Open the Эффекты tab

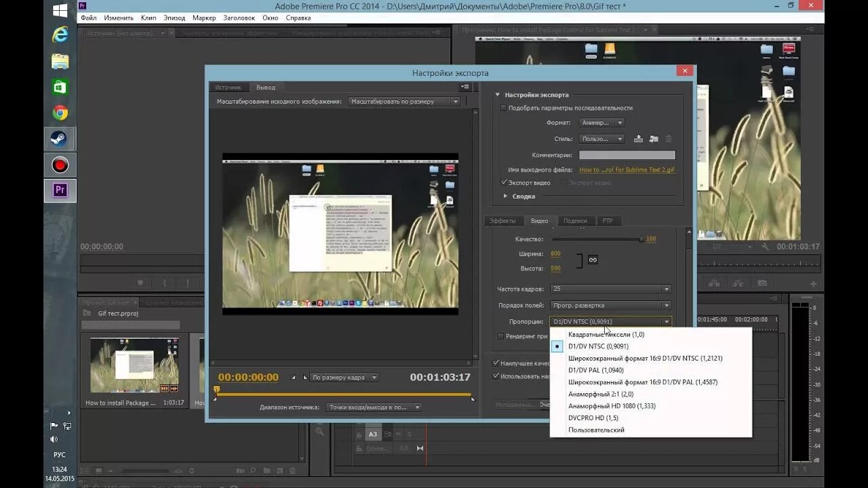[x=502, y=221]
